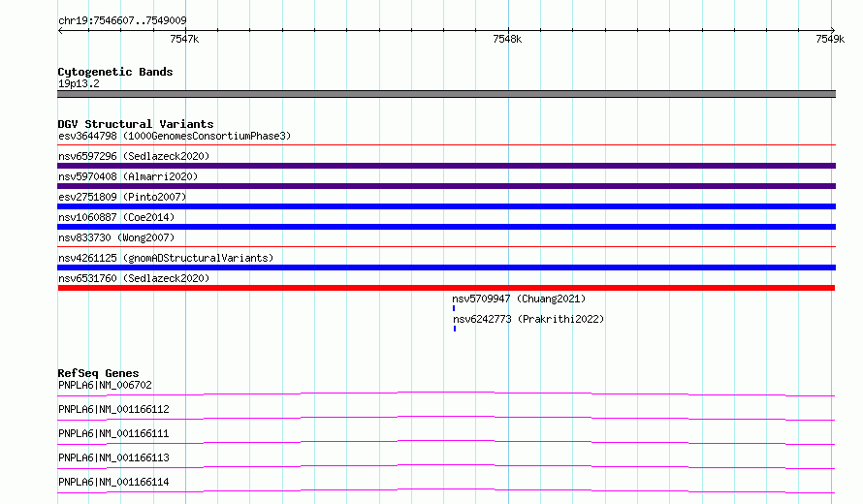Click the left arrow end of the ruler
The height and width of the screenshot is (504, 863).
[60, 30]
